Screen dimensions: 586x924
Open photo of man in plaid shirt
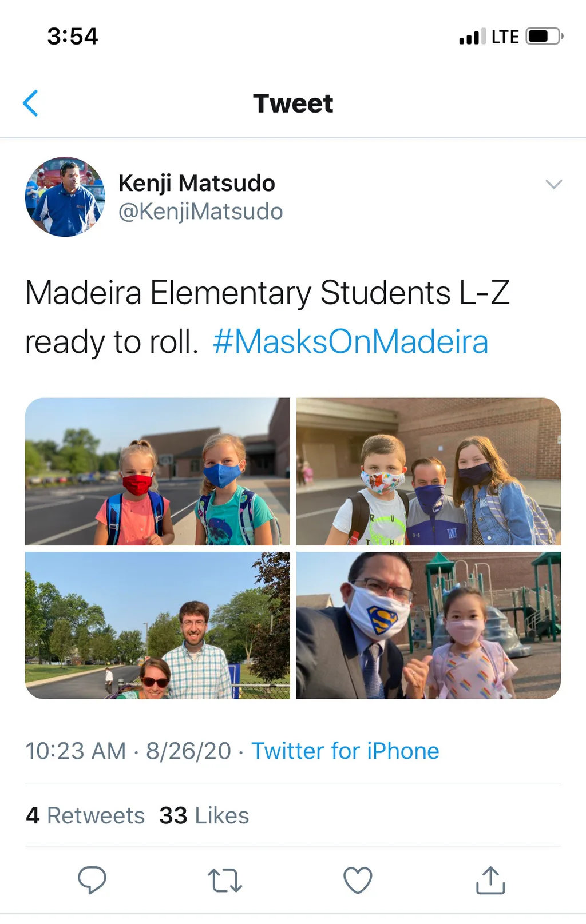pos(157,626)
